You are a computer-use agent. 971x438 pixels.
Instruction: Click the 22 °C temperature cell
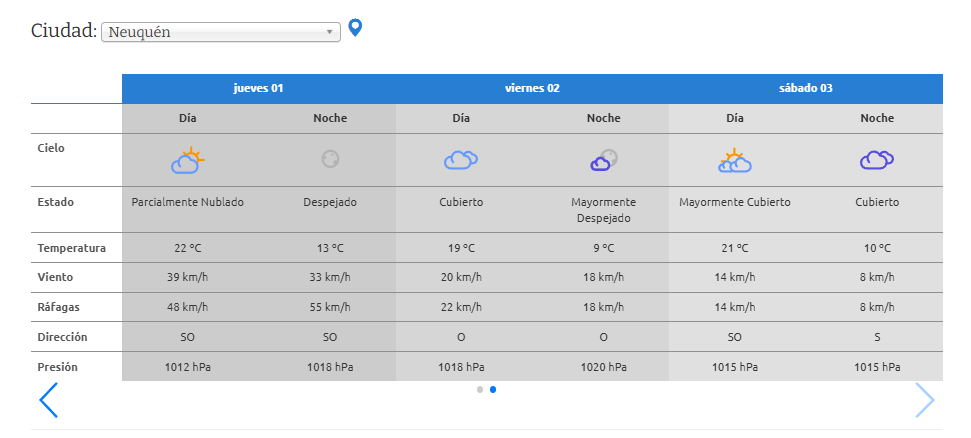(187, 248)
